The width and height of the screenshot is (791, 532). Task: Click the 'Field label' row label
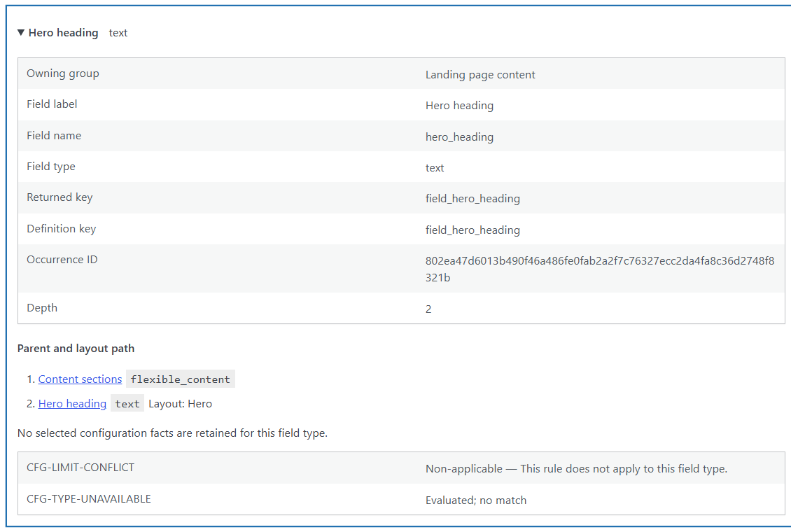coord(52,104)
